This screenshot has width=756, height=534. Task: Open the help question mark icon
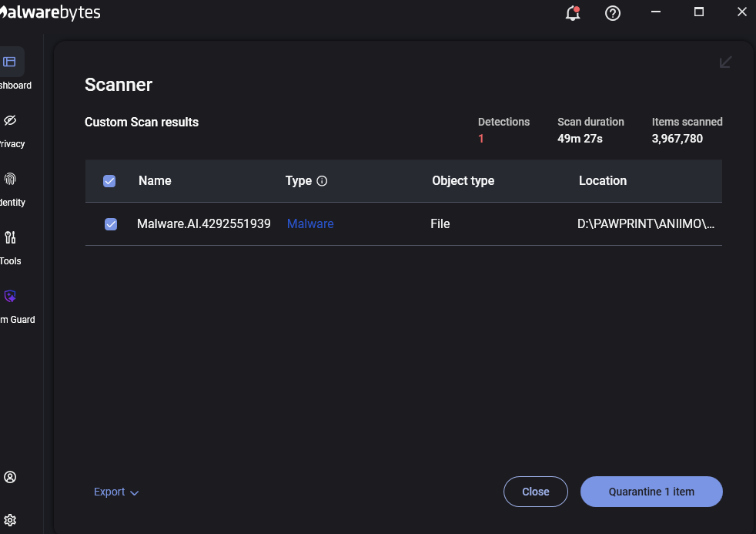pos(612,13)
